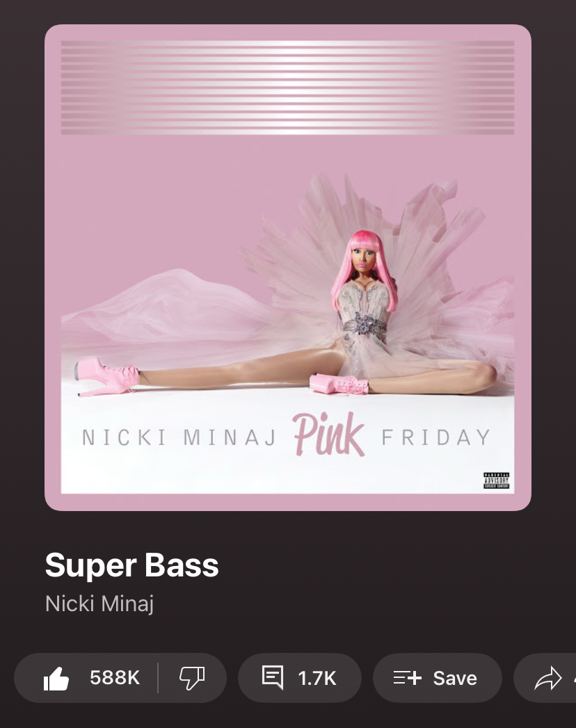Viewport: 576px width, 728px height.
Task: Click the divider between like and dislike
Action: (x=158, y=678)
